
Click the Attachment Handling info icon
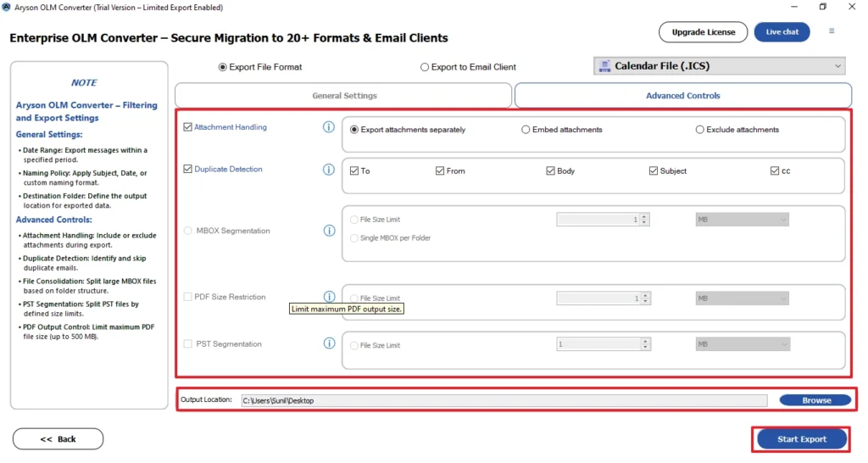pos(329,127)
